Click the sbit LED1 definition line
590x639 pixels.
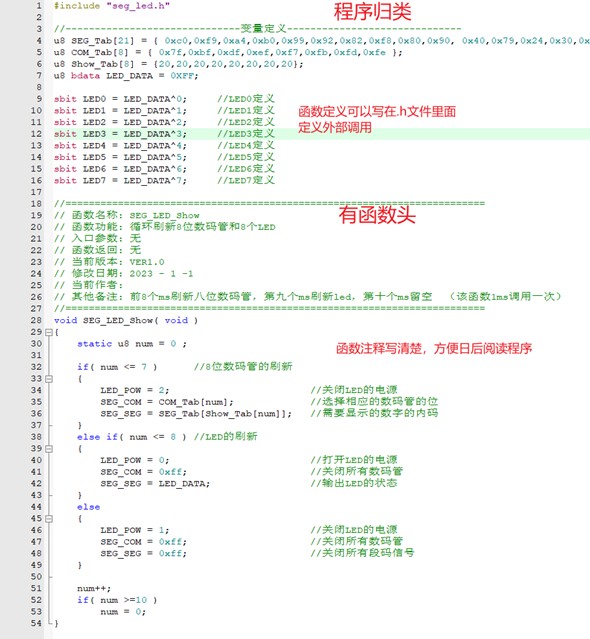164,110
